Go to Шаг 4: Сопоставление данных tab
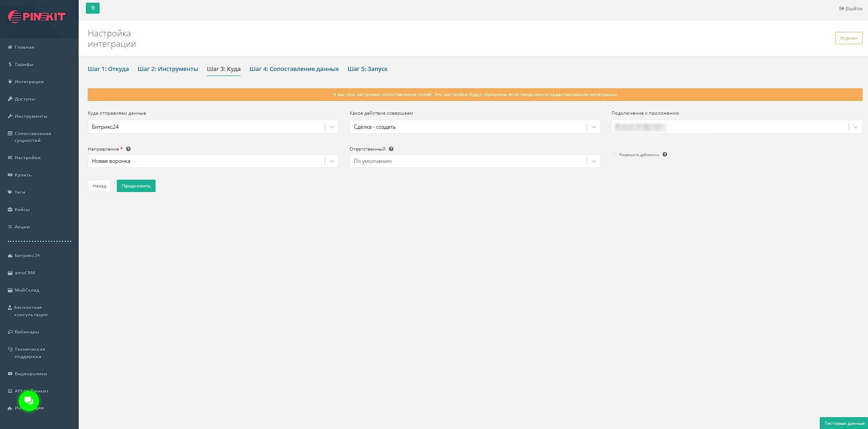 (294, 69)
